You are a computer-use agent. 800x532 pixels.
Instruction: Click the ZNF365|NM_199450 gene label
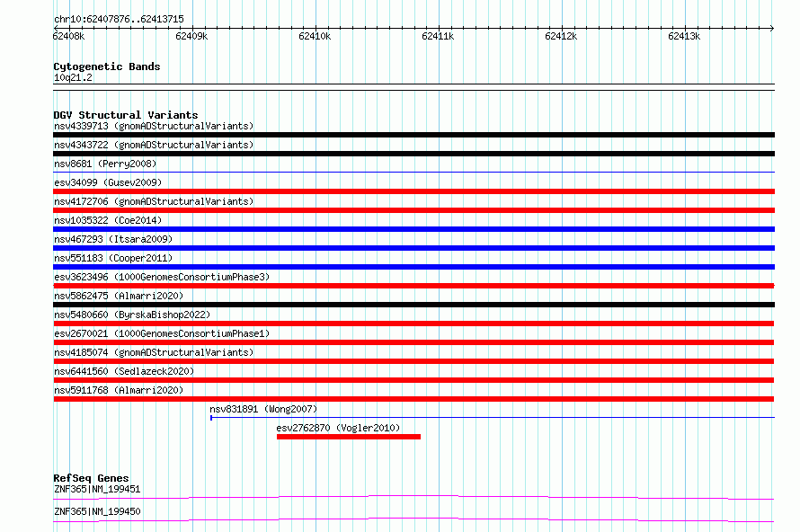point(97,511)
